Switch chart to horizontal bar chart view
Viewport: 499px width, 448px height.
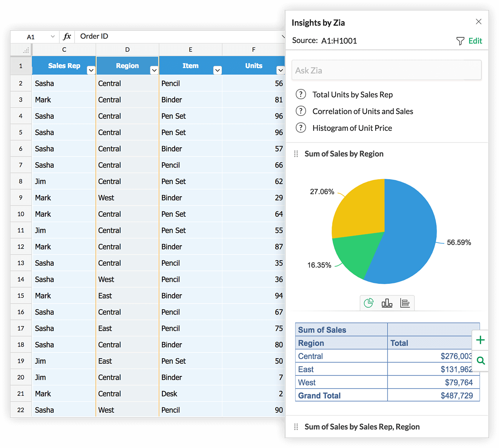(x=405, y=303)
